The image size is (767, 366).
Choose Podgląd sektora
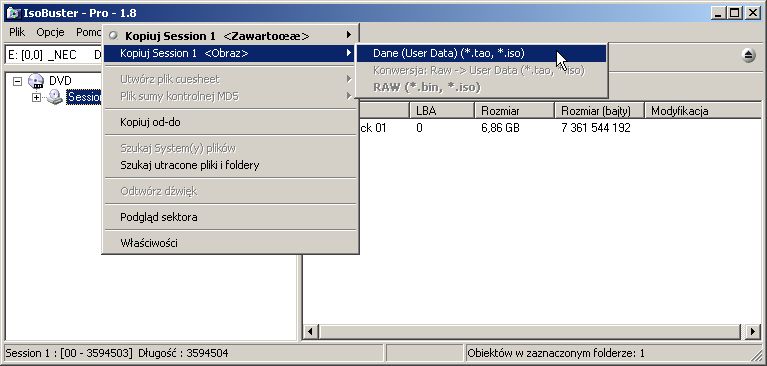230,217
